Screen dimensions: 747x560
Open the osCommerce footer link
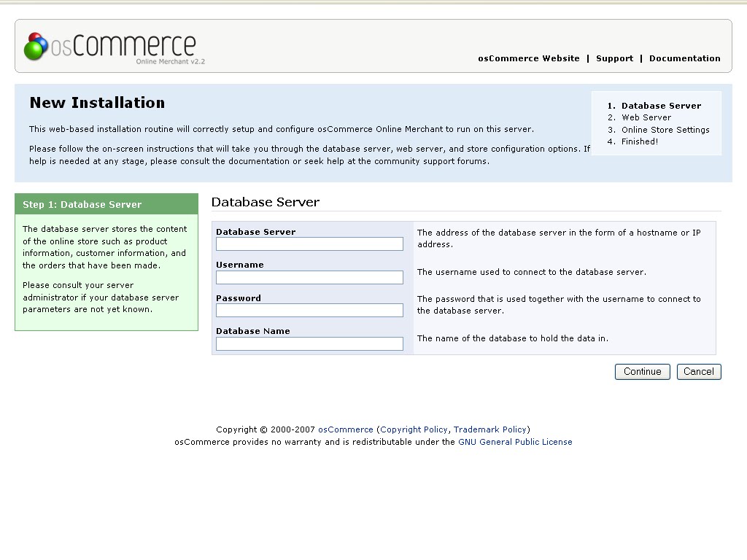[345, 429]
